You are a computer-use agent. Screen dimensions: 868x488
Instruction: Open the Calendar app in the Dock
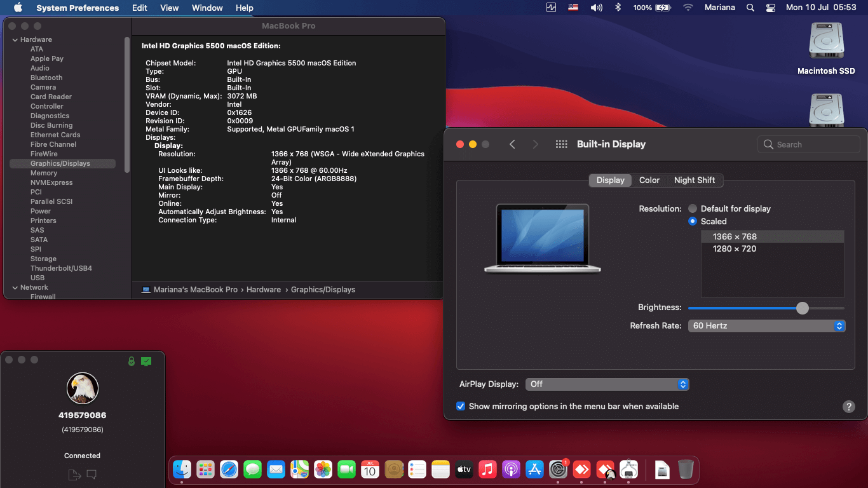pos(370,470)
